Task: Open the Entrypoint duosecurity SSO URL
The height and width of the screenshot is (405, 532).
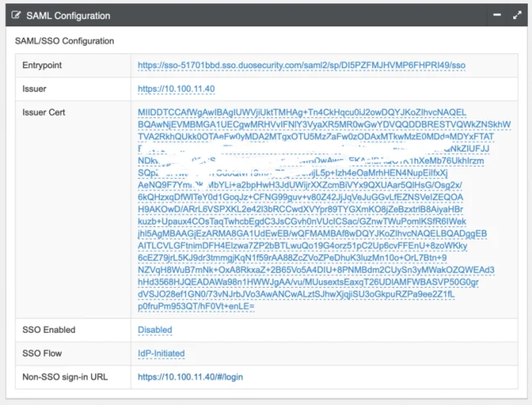Action: 302,65
